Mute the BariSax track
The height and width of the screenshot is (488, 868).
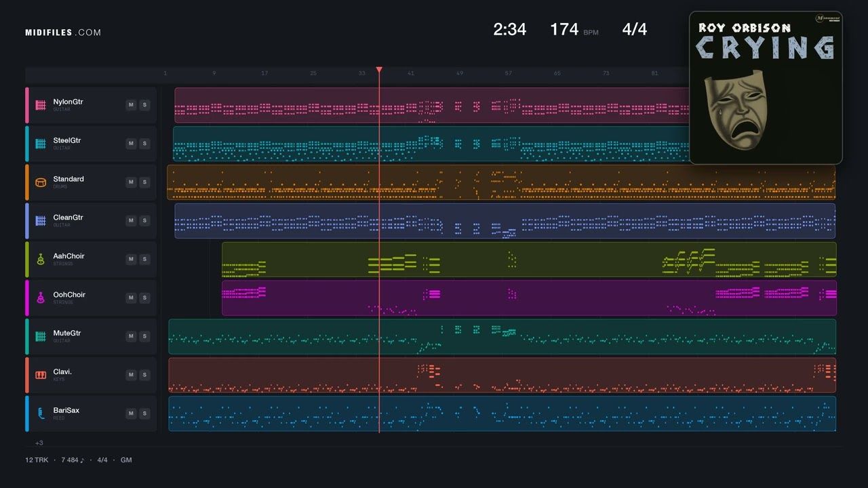(131, 414)
